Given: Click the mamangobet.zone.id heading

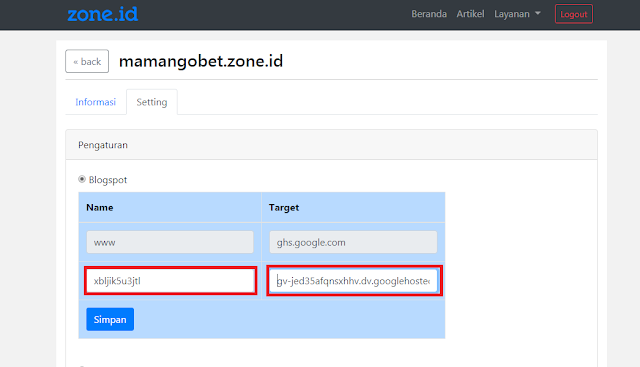Looking at the screenshot, I should [201, 61].
